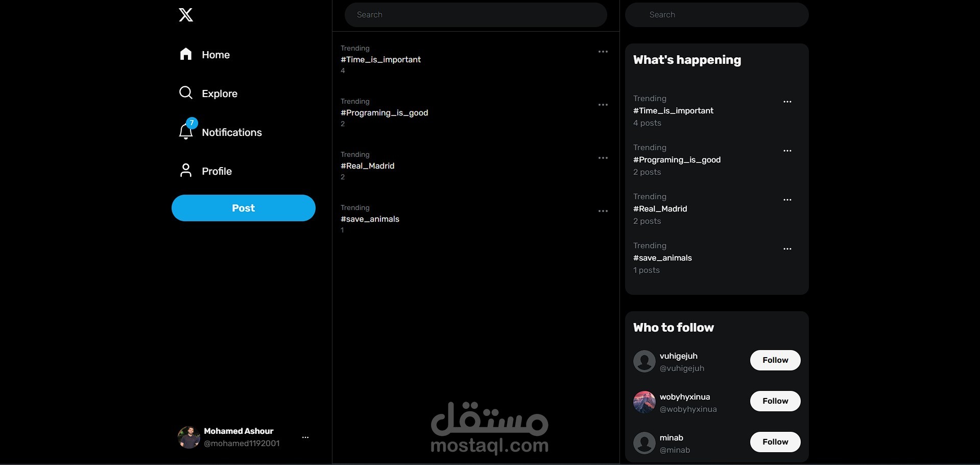Open Profile via the person icon

(x=186, y=171)
